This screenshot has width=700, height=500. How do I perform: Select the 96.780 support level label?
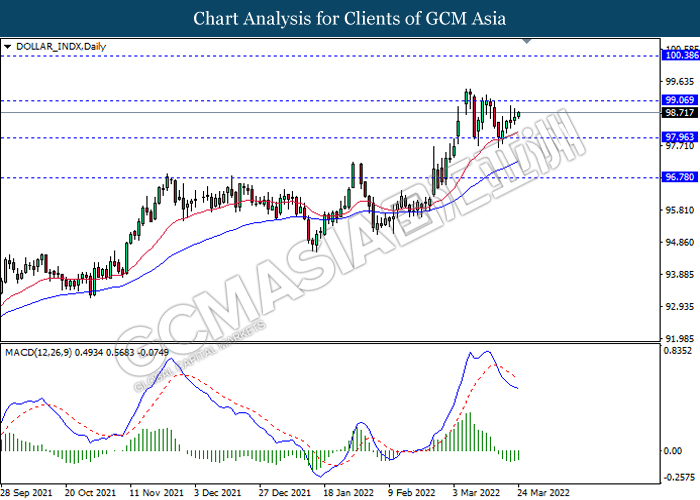click(679, 177)
